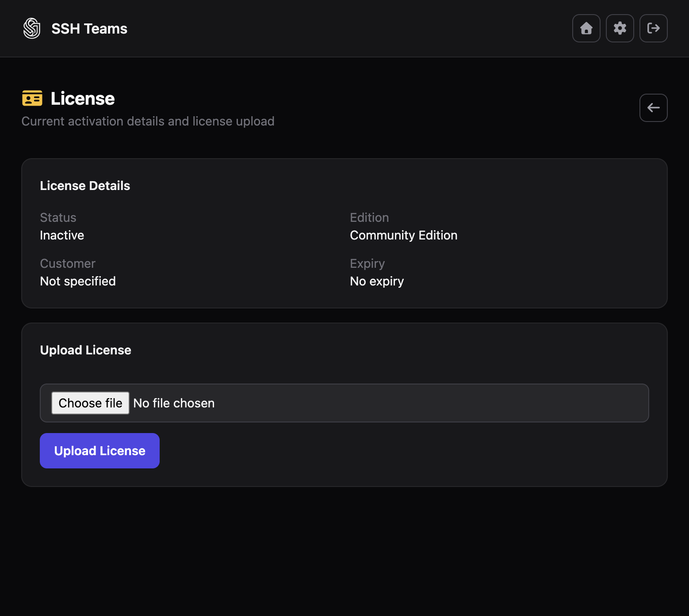The image size is (689, 616).
Task: Log out using the exit icon
Action: point(653,28)
